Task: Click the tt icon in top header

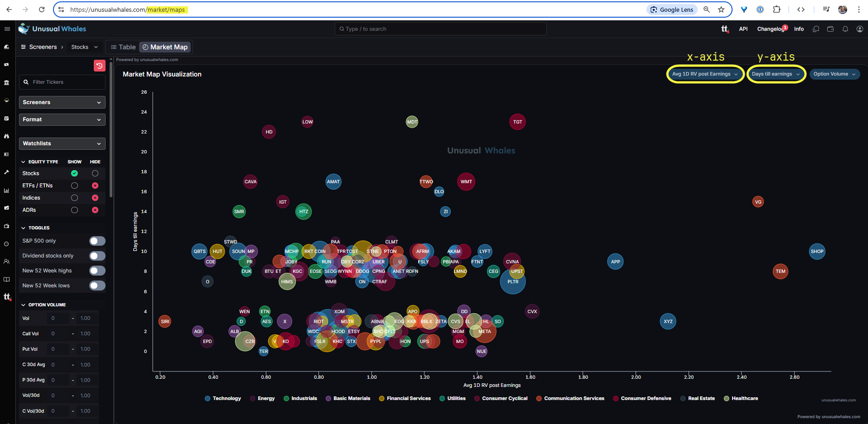Action: (725, 29)
